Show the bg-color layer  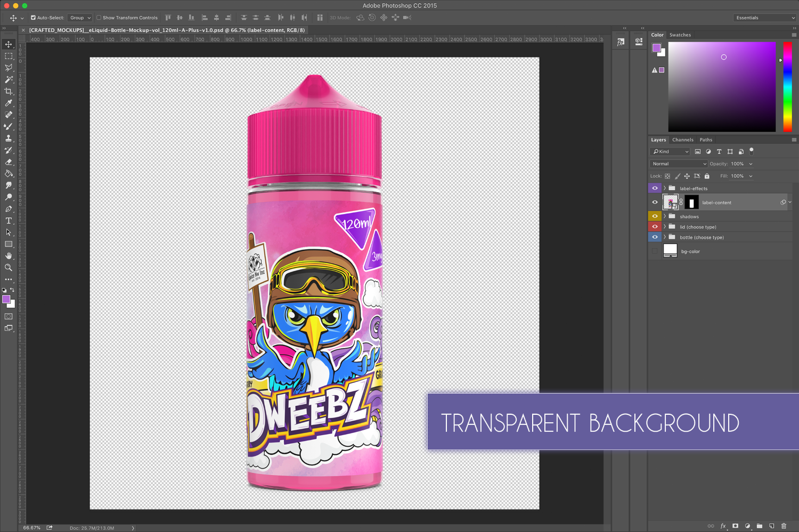point(655,251)
